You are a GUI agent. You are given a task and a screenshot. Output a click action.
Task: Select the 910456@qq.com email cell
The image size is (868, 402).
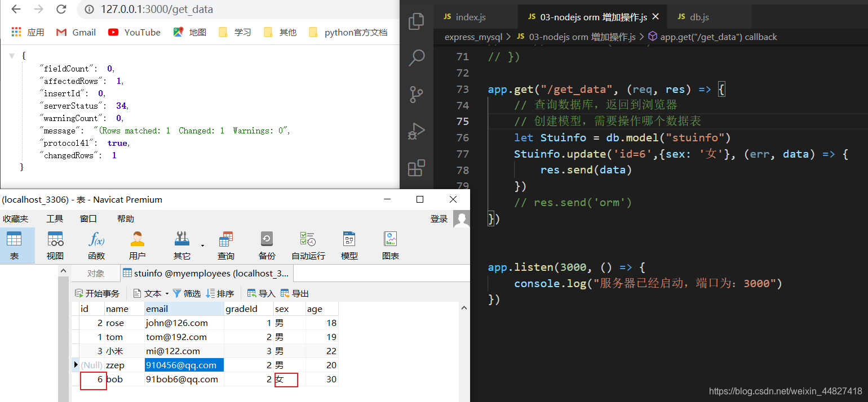click(184, 365)
